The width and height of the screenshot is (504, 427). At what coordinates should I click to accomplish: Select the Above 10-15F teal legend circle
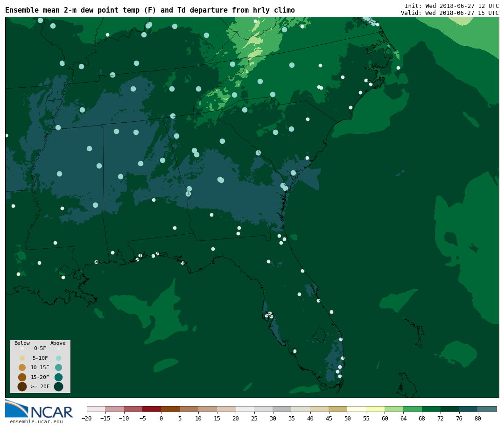point(58,368)
